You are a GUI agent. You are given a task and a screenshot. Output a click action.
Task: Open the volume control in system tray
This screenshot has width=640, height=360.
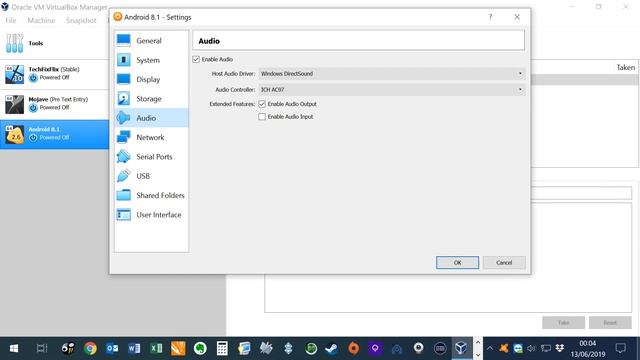point(531,348)
